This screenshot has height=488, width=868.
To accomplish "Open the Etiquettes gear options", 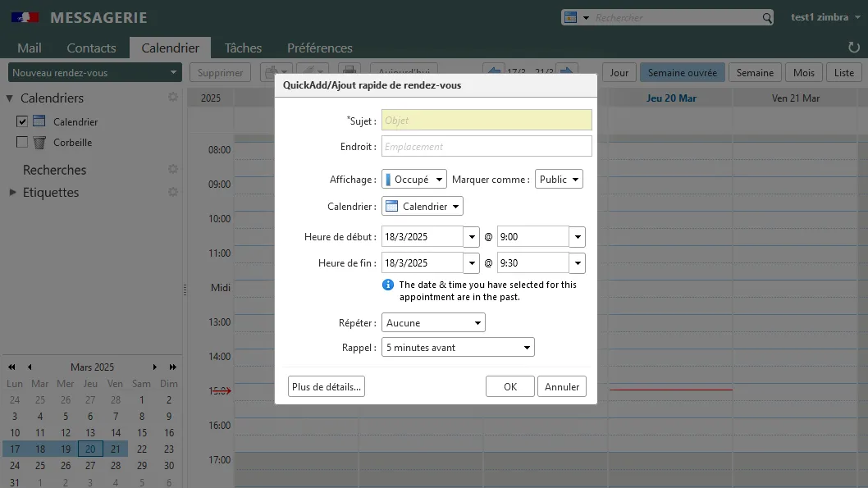I will 173,192.
